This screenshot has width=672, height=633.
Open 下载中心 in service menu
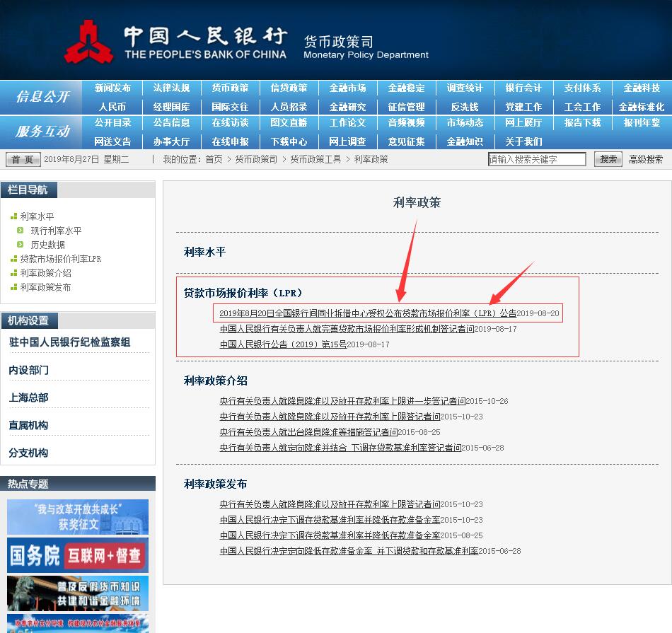(289, 141)
